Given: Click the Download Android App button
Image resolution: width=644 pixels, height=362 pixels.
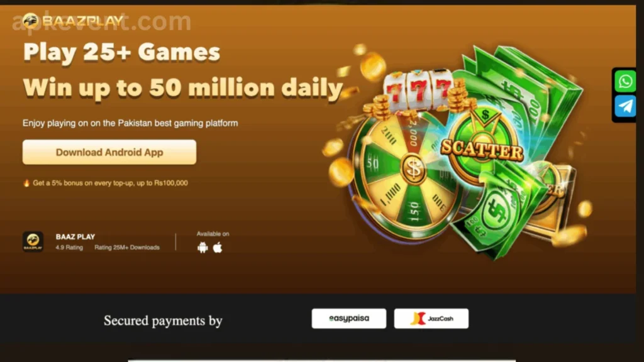Looking at the screenshot, I should pyautogui.click(x=109, y=152).
